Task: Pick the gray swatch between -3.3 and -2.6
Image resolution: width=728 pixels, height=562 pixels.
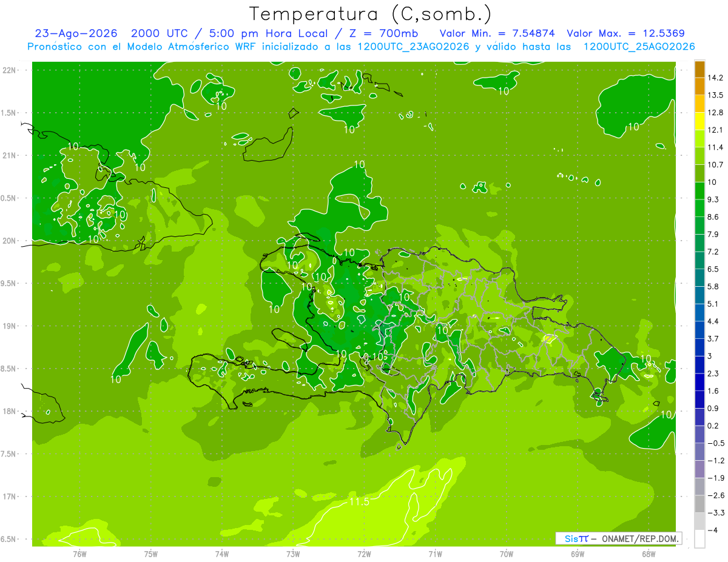Action: point(700,504)
